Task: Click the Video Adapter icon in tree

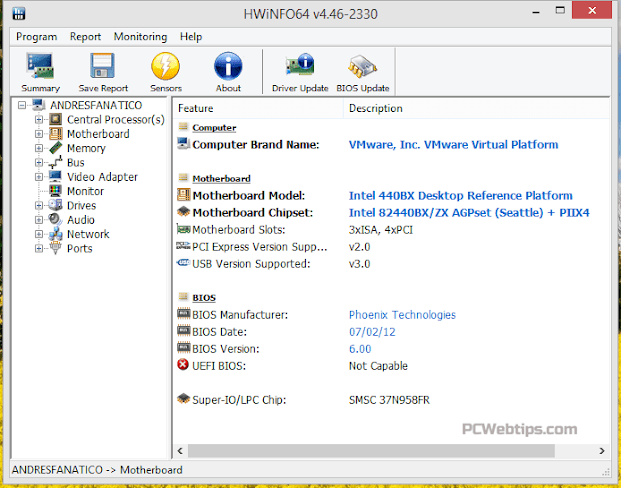Action: click(x=55, y=176)
